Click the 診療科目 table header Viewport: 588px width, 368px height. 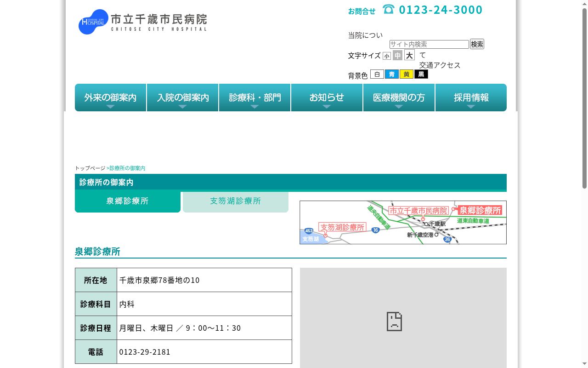click(96, 304)
